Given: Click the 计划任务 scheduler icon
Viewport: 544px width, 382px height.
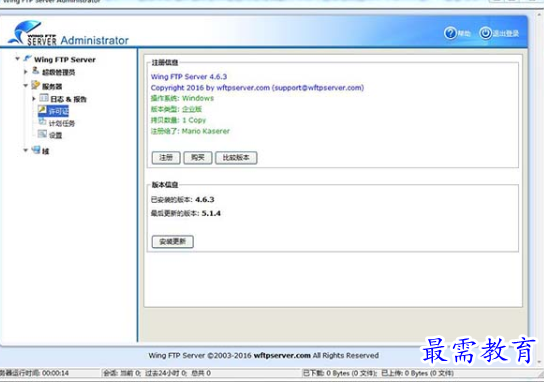Looking at the screenshot, I should [x=42, y=122].
